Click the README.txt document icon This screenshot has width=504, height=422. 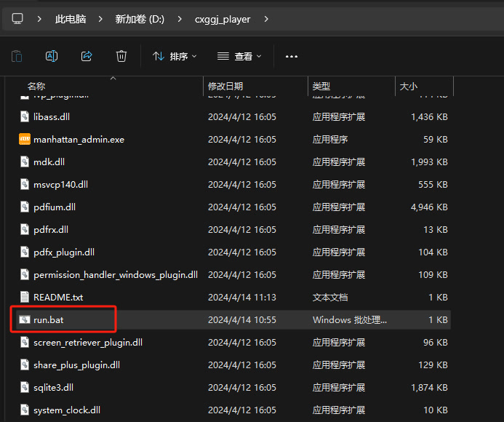25,297
